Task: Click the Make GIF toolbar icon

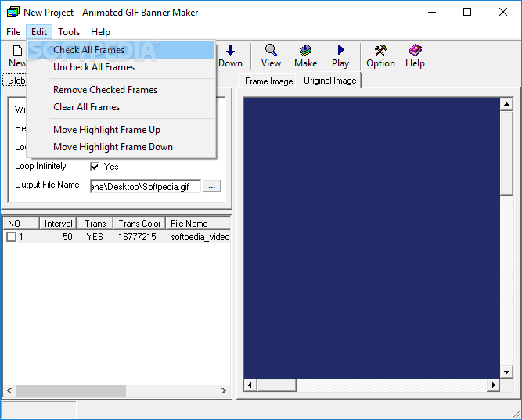Action: click(x=305, y=50)
